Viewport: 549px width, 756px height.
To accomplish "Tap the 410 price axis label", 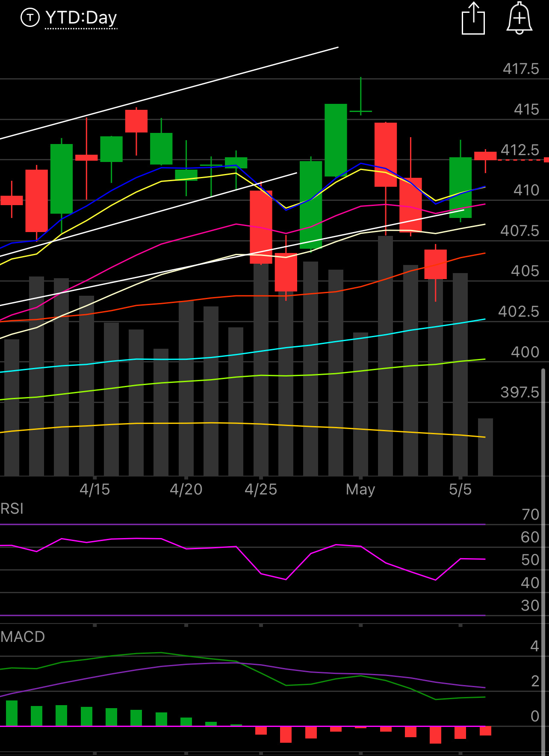I will 526,190.
